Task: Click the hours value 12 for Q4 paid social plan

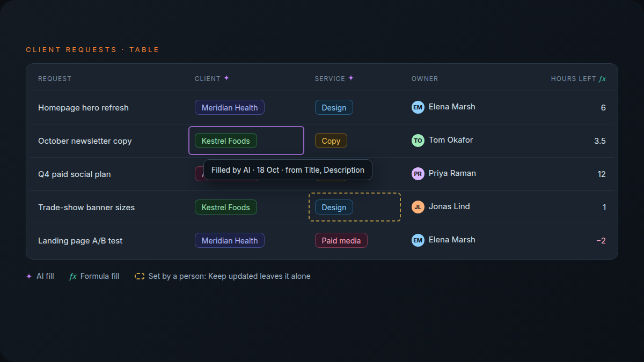Action: [x=602, y=174]
